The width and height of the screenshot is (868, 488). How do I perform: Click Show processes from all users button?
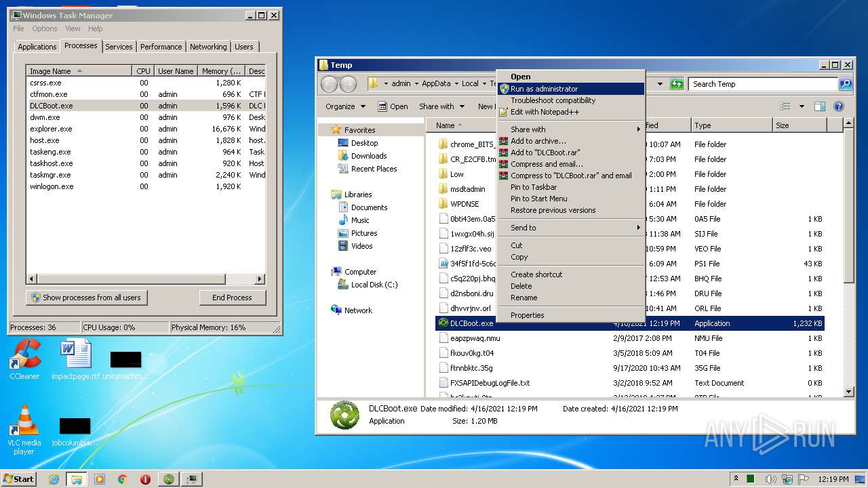(x=87, y=298)
